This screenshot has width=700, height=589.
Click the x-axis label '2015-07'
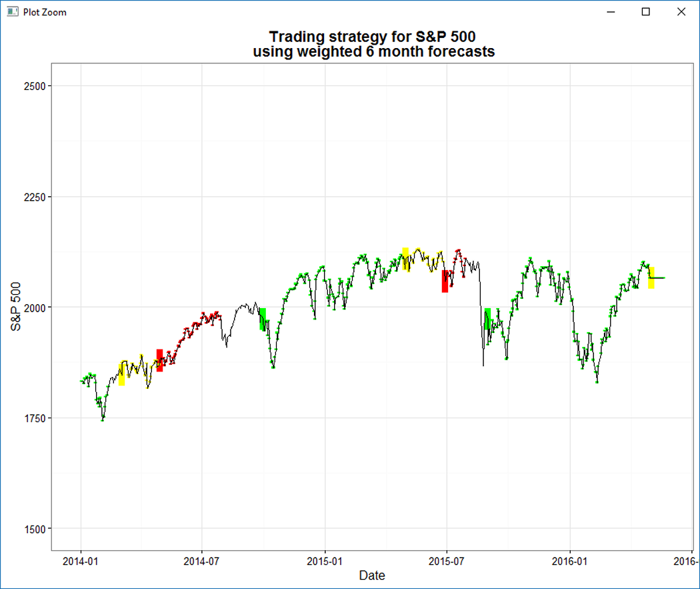(447, 561)
